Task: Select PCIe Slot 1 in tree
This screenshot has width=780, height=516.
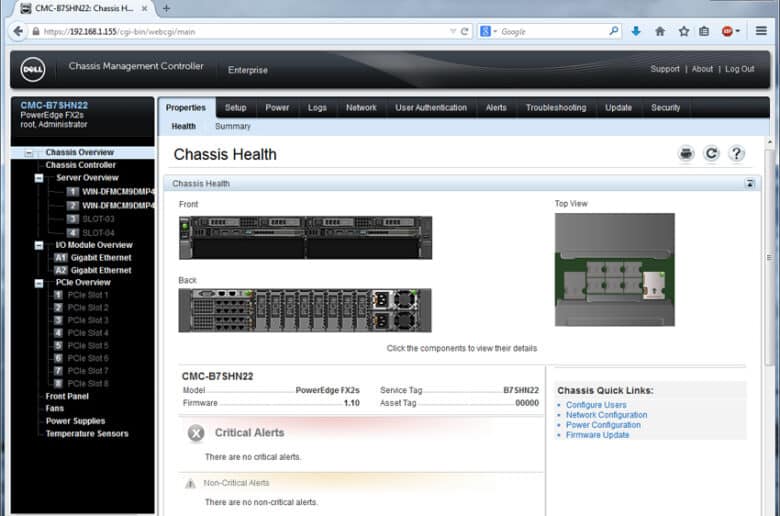Action: tap(88, 295)
